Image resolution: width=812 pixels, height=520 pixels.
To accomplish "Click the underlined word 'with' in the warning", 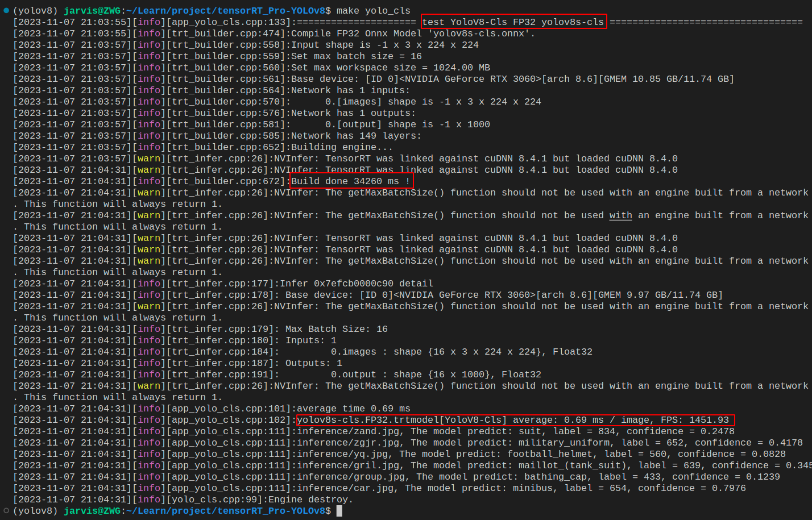I will pyautogui.click(x=621, y=215).
